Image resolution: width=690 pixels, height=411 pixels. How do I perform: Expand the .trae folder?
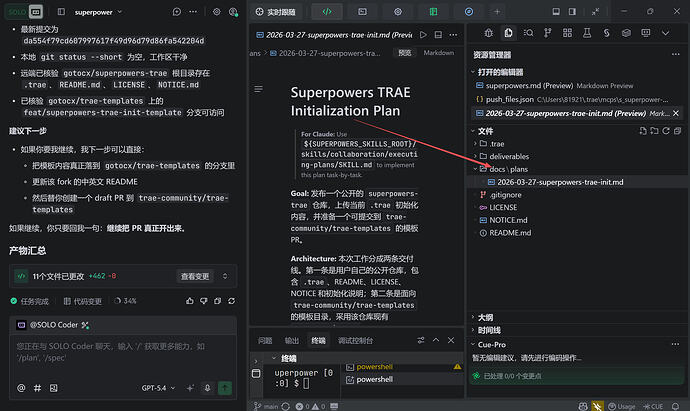point(497,144)
